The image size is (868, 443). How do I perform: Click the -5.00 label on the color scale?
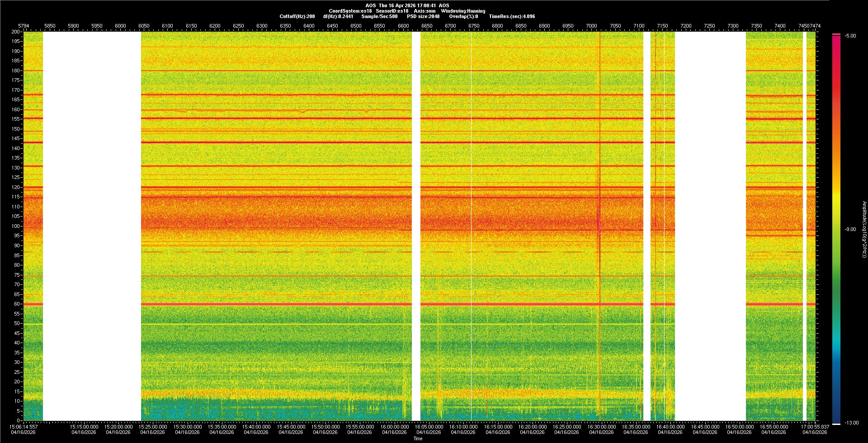tap(850, 36)
